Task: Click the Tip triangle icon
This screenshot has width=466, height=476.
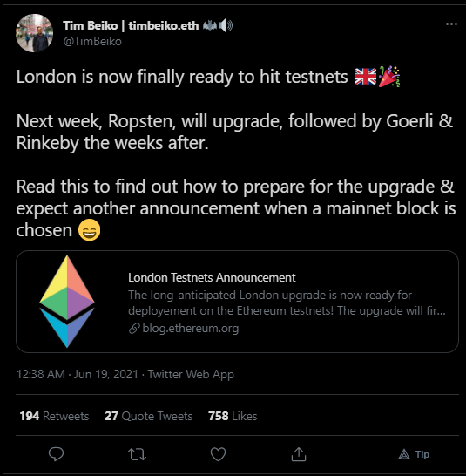Action: 404,454
